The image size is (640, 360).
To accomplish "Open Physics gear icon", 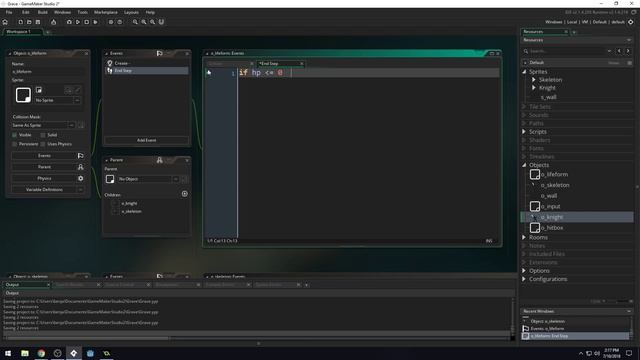I will coord(80,178).
